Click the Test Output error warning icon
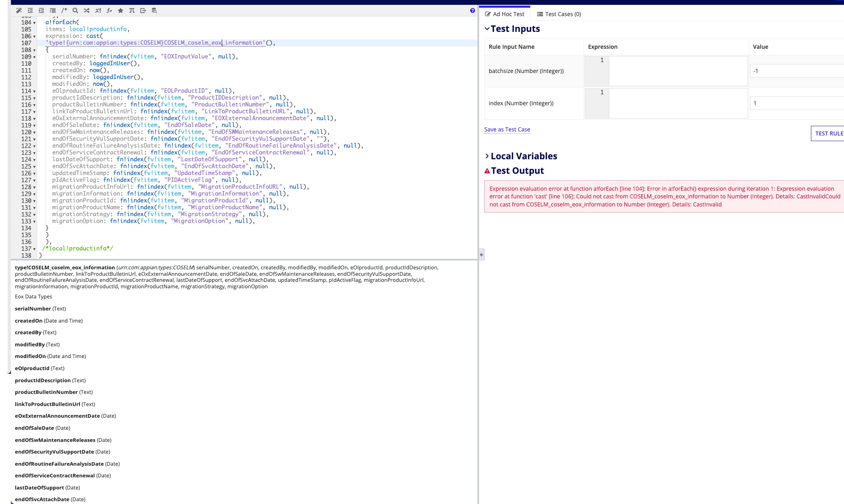Screen dimensions: 844x504 point(487,171)
